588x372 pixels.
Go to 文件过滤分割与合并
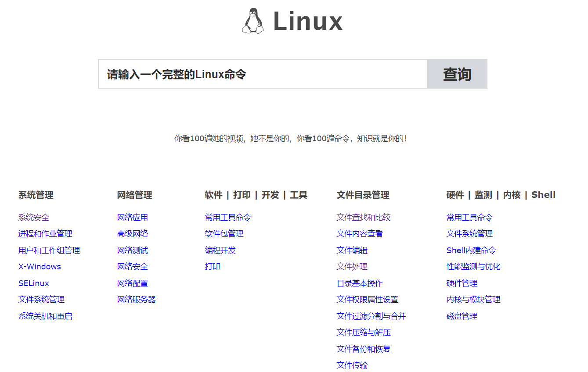click(x=372, y=316)
